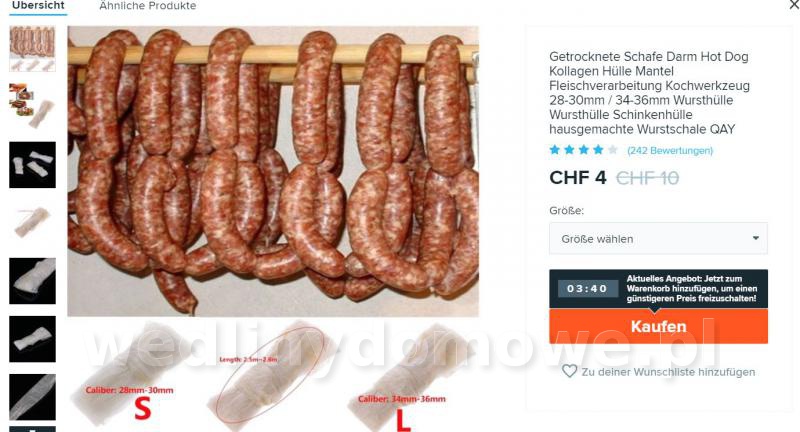Viewport: 800px width, 432px height.
Task: Select the sixth casing thumbnail
Action: point(33,339)
